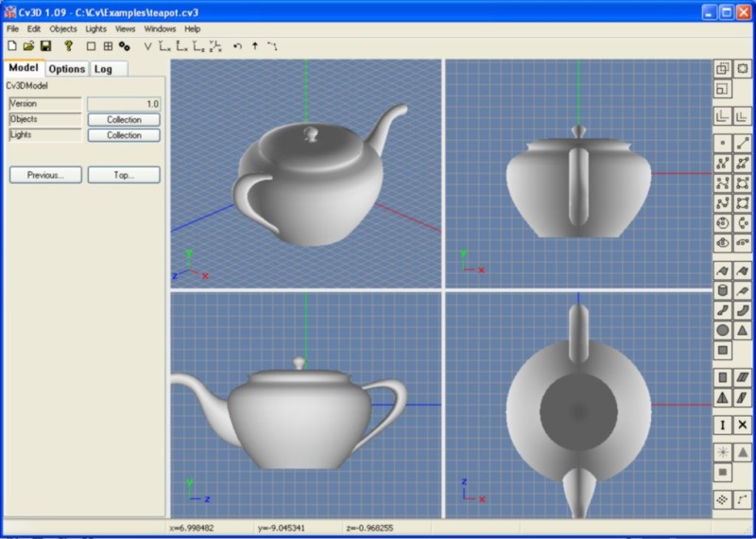Click the upward arrow toolbar icon
This screenshot has width=756, height=539.
(255, 46)
